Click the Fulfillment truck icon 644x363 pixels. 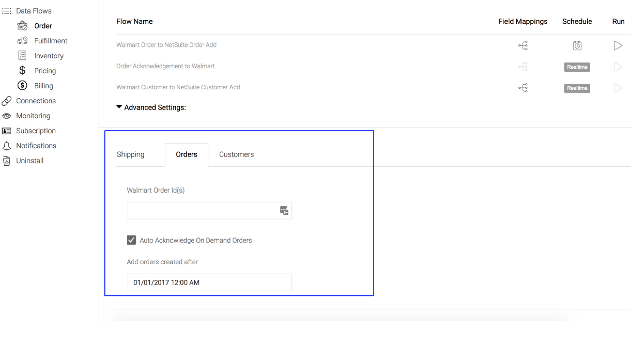pyautogui.click(x=22, y=41)
